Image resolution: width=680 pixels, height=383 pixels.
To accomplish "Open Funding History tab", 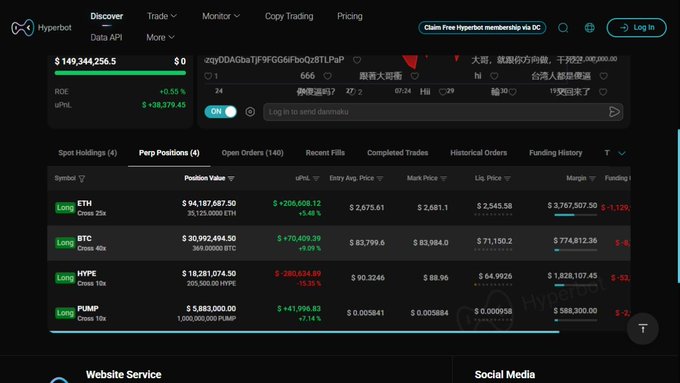I will click(x=556, y=153).
